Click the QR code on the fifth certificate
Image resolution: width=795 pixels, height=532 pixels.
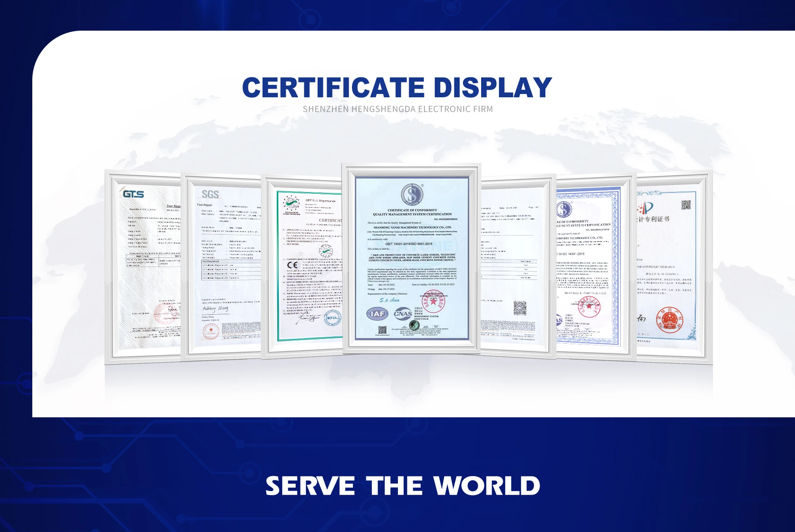pos(520,308)
